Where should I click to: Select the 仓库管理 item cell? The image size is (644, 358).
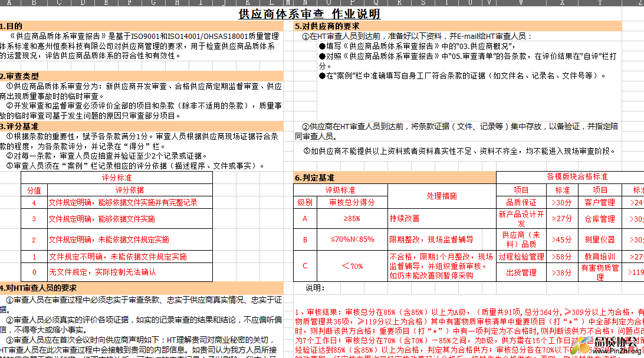600,219
